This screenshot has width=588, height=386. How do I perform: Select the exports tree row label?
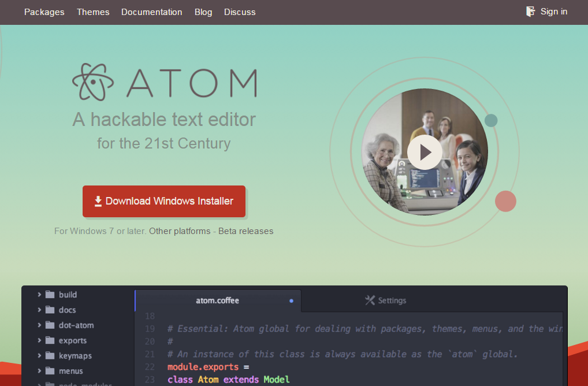[x=73, y=340]
